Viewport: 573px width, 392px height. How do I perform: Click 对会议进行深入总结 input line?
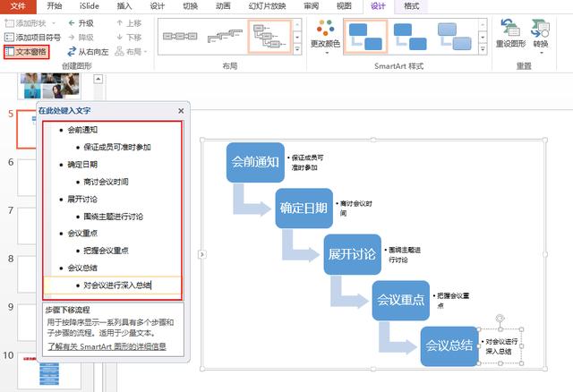click(113, 285)
